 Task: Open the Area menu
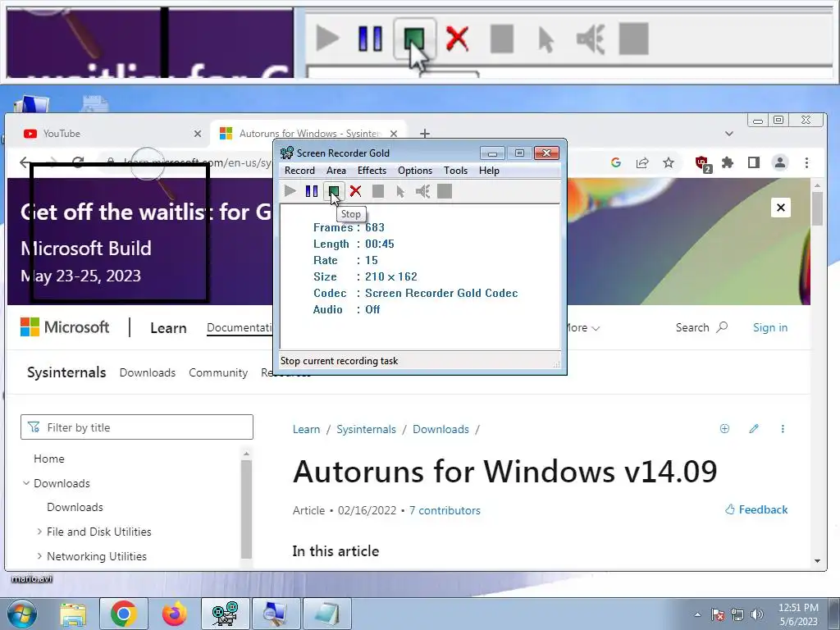pyautogui.click(x=336, y=171)
